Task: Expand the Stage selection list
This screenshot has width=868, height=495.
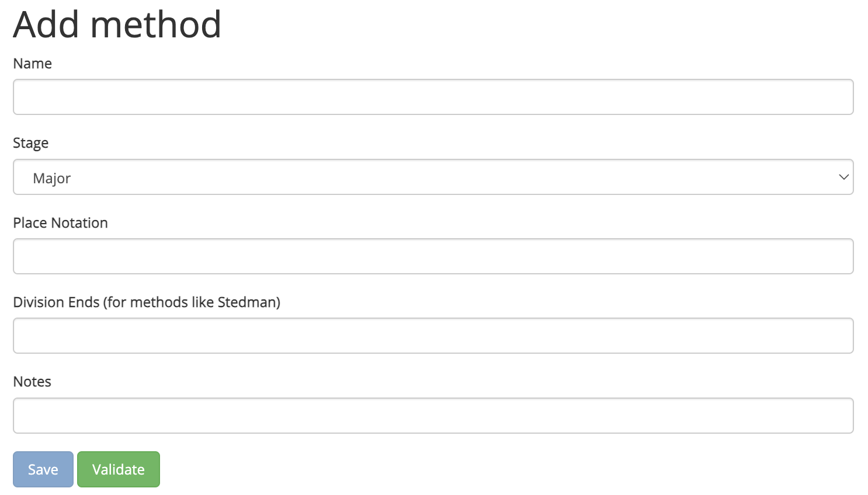Action: pyautogui.click(x=432, y=177)
